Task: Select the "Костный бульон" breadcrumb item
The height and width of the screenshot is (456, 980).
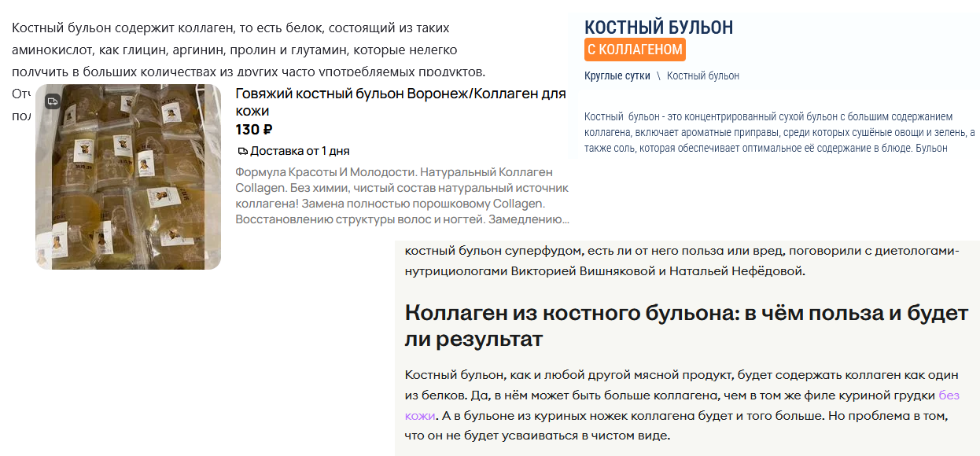Action: [702, 76]
